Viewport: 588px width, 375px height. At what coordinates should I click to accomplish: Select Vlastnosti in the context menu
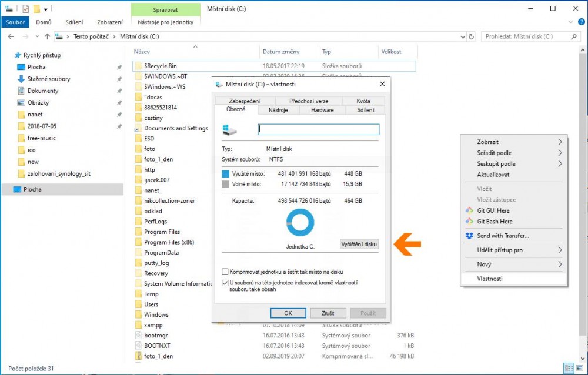tap(490, 279)
